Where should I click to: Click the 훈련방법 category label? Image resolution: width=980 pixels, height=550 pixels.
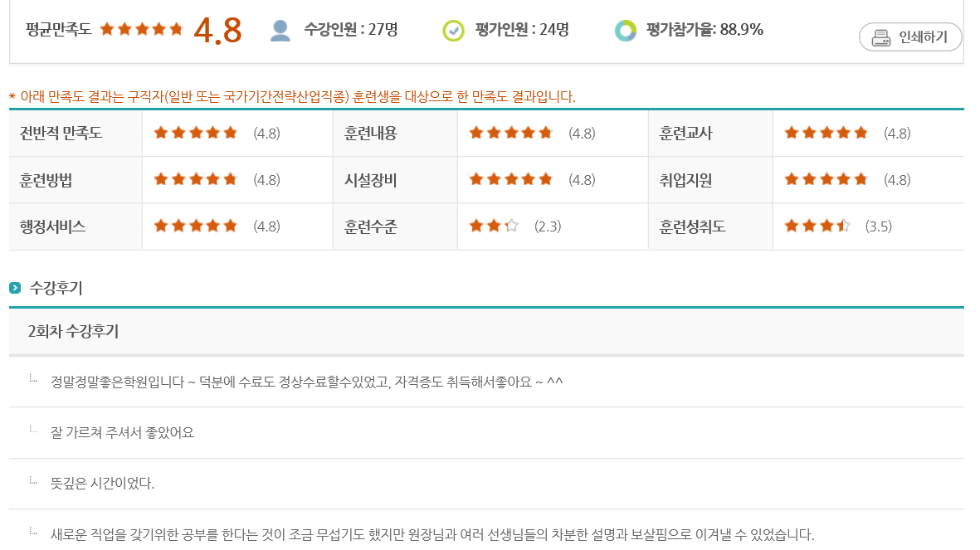51,180
